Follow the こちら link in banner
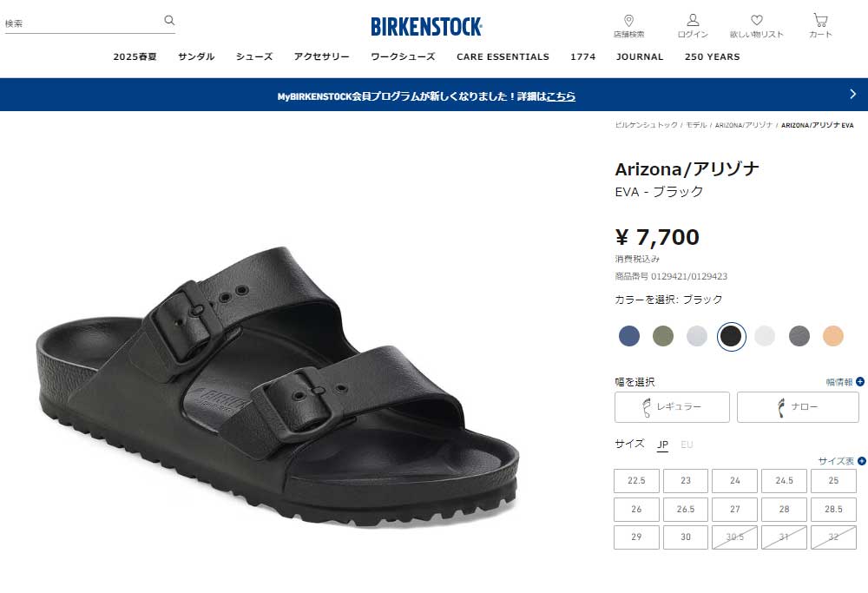This screenshot has height=593, width=868. pyautogui.click(x=561, y=96)
